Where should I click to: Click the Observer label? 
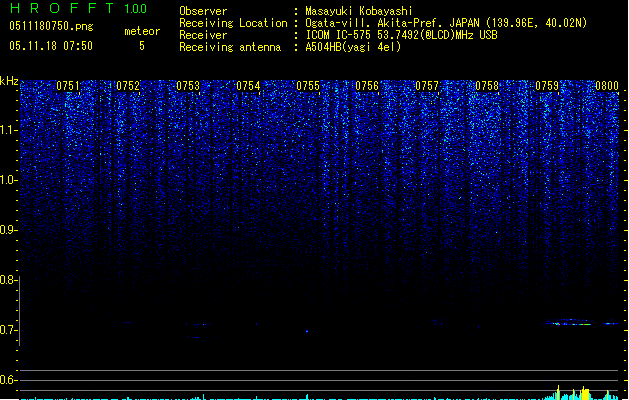point(203,11)
